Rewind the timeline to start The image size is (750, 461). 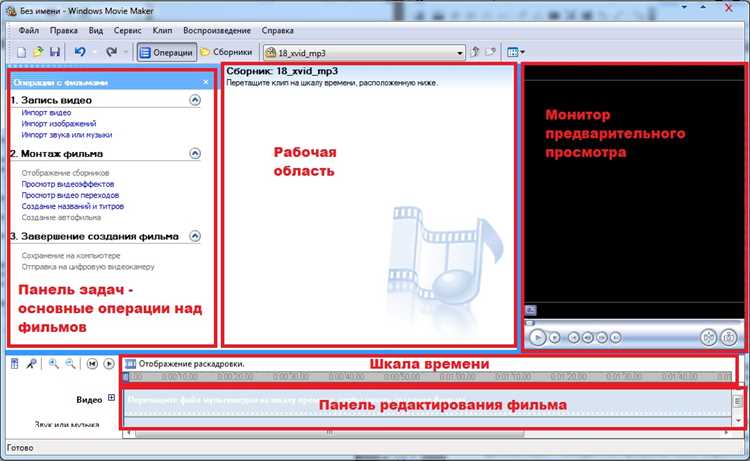coord(92,364)
